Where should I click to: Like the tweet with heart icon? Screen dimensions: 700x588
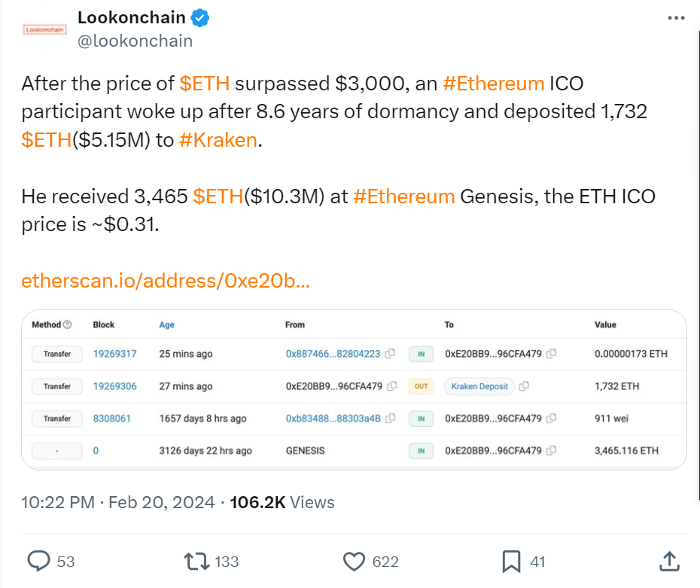pos(354,561)
